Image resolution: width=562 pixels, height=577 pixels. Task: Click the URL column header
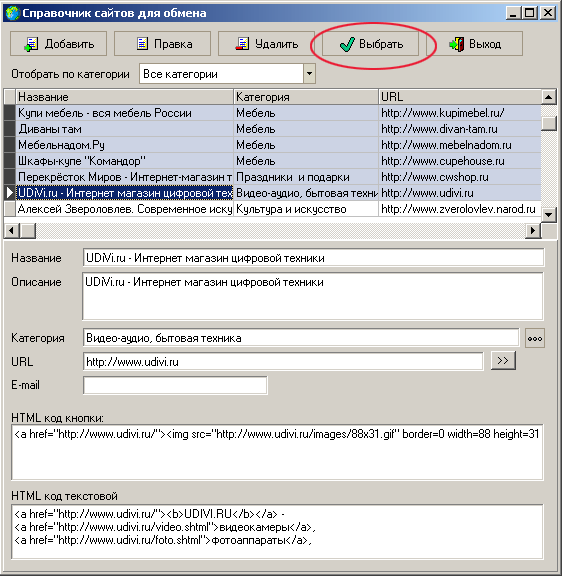(x=460, y=97)
